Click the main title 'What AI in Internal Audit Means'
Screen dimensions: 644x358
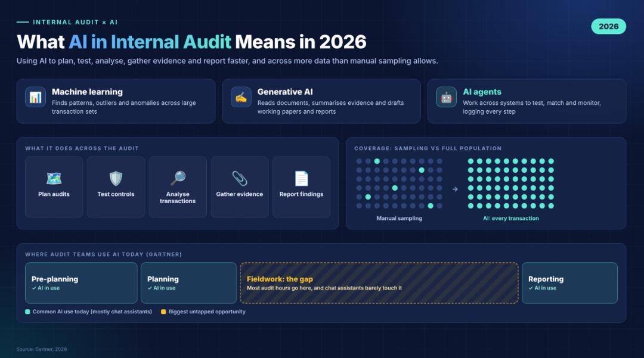point(191,42)
